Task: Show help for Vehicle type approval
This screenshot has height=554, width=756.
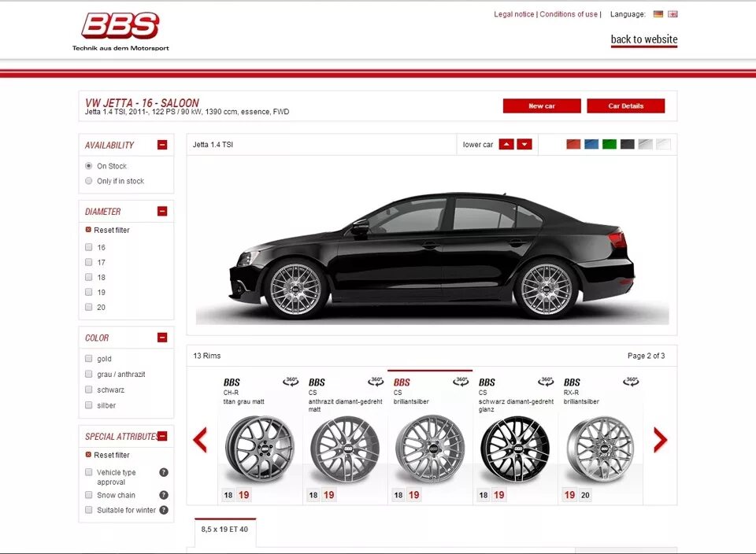Action: click(164, 472)
